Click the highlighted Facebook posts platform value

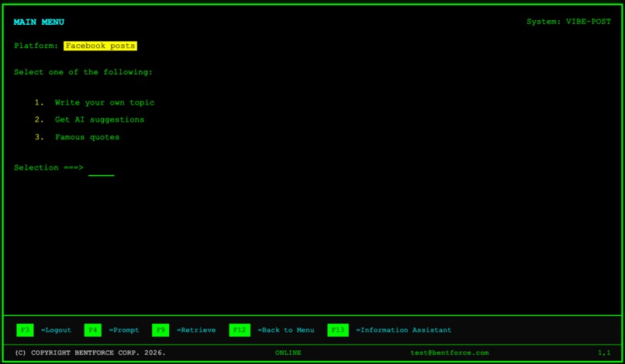coord(100,46)
